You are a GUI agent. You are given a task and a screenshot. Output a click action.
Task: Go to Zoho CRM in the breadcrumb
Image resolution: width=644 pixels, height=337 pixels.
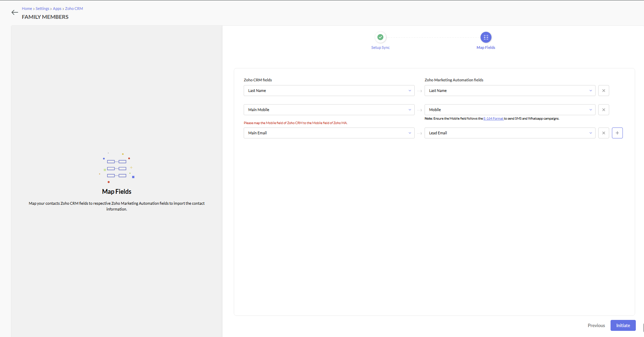74,9
